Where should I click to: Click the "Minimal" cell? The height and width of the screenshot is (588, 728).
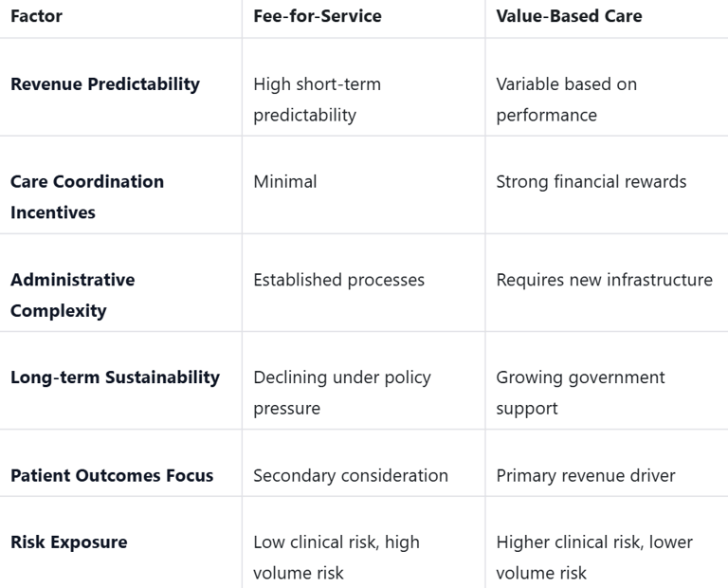point(285,181)
